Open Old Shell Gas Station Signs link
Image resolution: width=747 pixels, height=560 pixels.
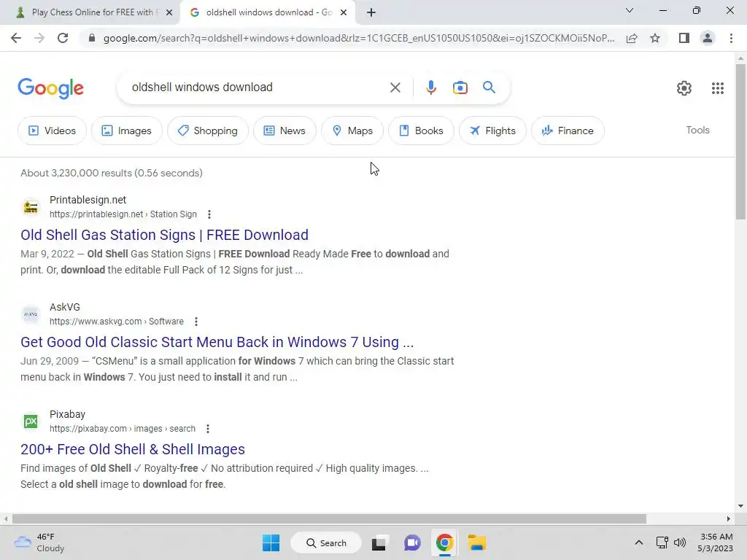[x=164, y=235]
